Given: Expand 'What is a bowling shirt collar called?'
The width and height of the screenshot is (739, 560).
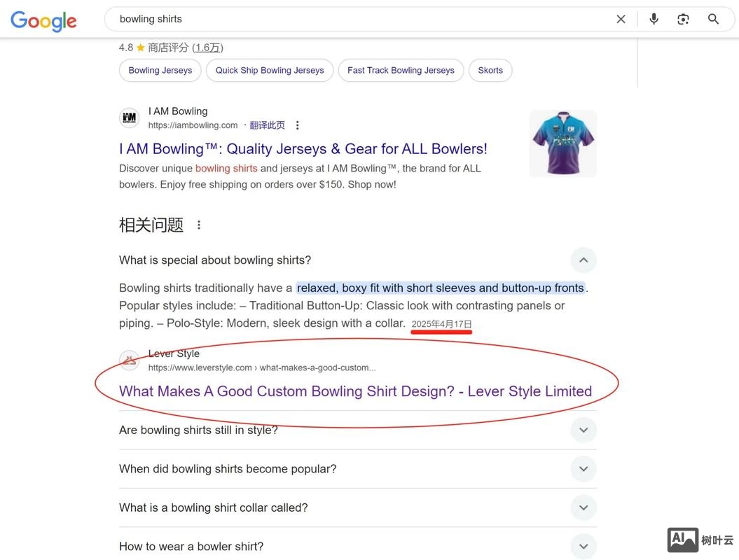Looking at the screenshot, I should pos(583,507).
